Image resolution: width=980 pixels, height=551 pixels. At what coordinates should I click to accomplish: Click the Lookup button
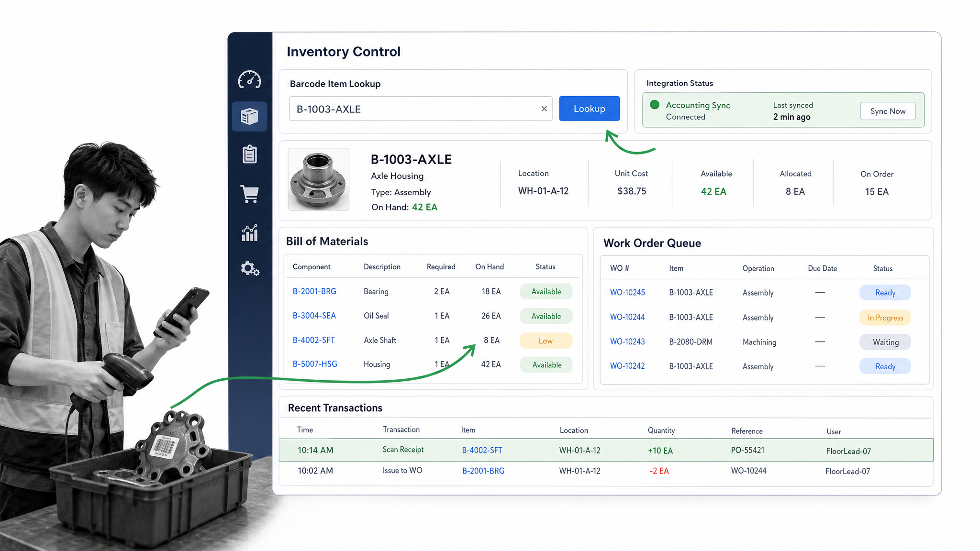pyautogui.click(x=589, y=109)
